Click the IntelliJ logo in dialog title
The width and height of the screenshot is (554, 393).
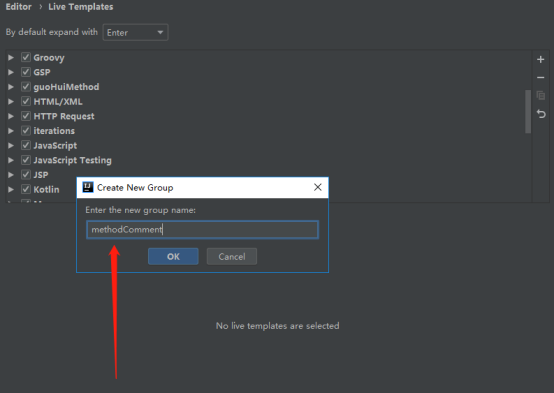[x=88, y=187]
